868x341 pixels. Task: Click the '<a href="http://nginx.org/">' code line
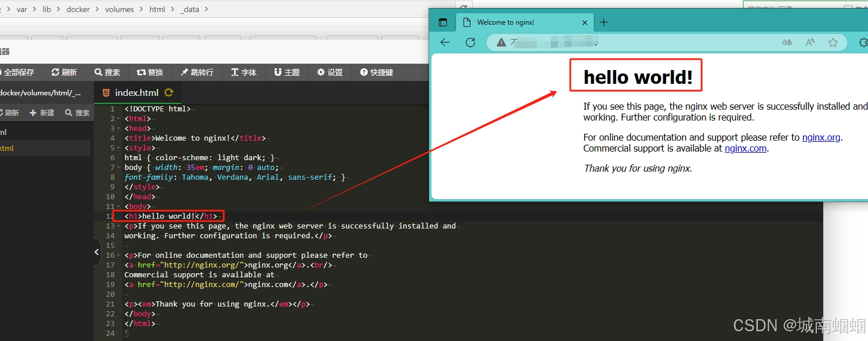[x=228, y=265]
